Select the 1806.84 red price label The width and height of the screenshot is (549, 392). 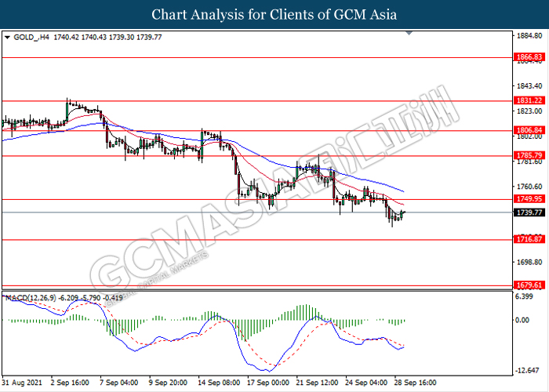pos(529,130)
